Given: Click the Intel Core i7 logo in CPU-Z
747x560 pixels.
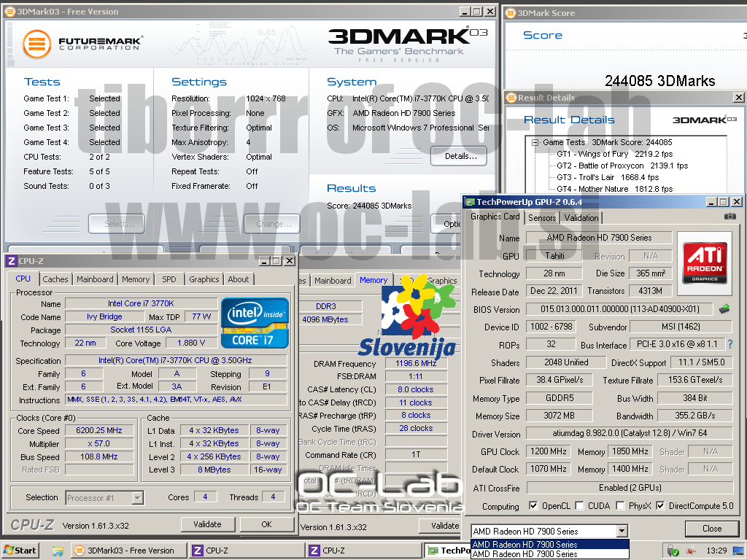Looking at the screenshot, I should click(x=255, y=323).
